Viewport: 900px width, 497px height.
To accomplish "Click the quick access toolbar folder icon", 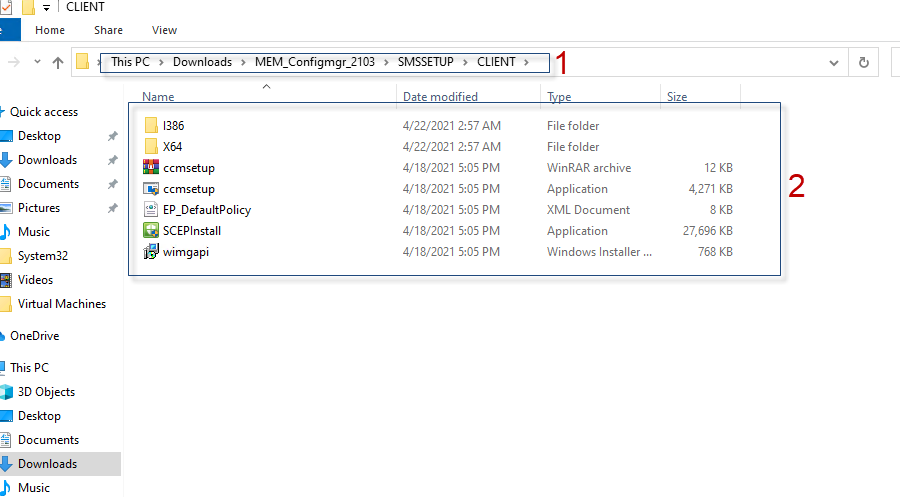I will 28,7.
